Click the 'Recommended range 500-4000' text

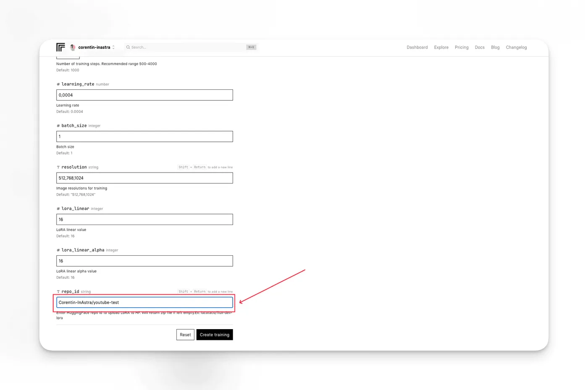pos(129,64)
